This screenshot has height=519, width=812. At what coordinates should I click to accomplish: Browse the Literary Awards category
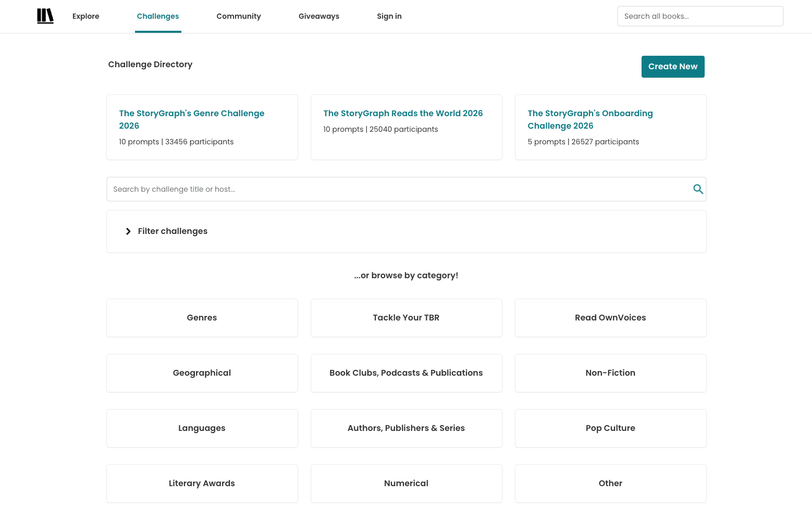pos(202,484)
